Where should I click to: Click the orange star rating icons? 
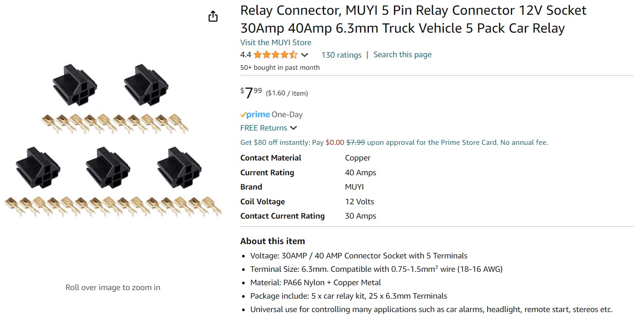275,55
